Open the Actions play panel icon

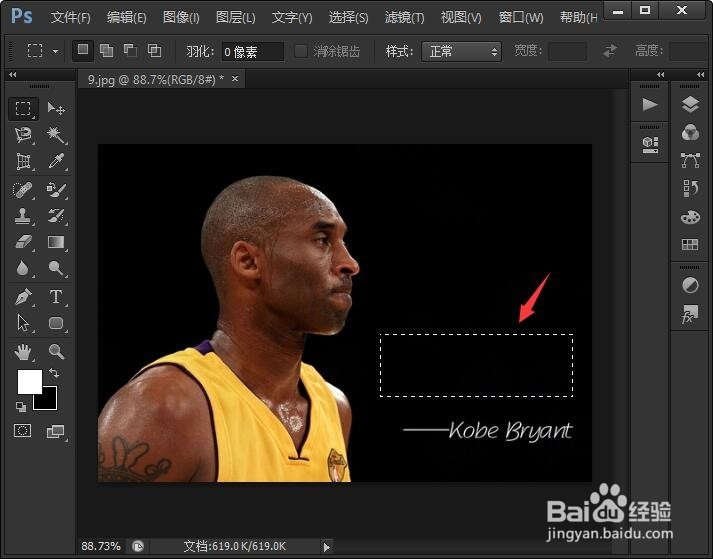coord(650,105)
